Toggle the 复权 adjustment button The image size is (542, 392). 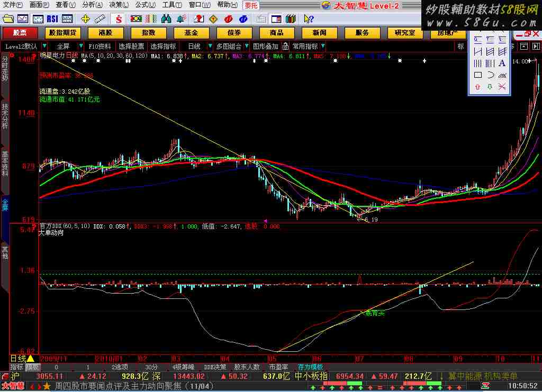point(33,367)
